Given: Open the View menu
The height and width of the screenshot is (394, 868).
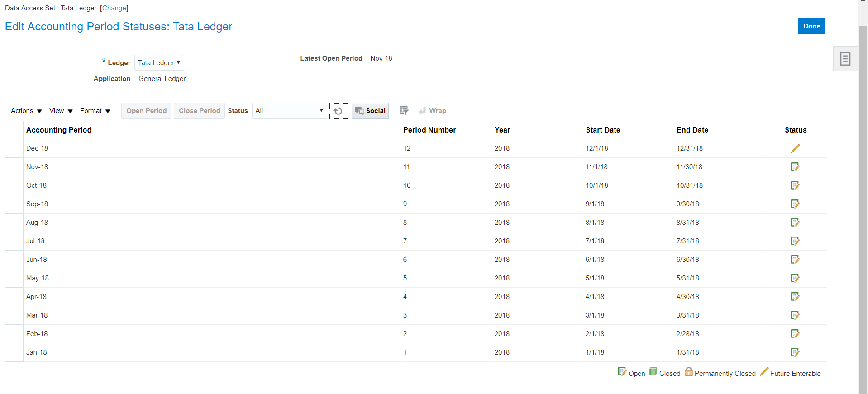Looking at the screenshot, I should pos(61,111).
